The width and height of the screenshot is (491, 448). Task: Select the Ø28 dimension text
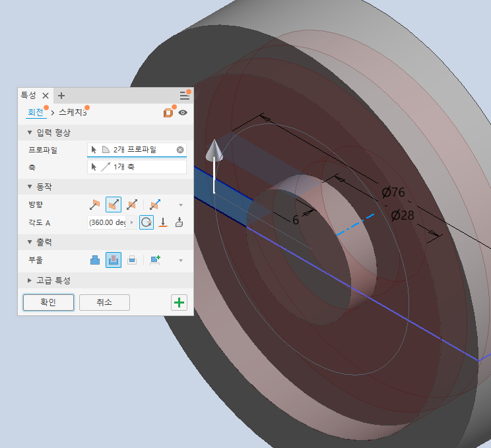tap(403, 215)
